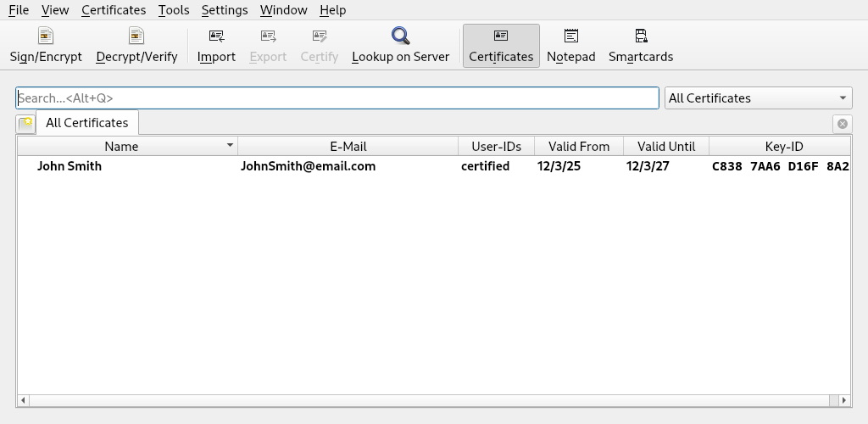Open the Window menu

tap(283, 10)
